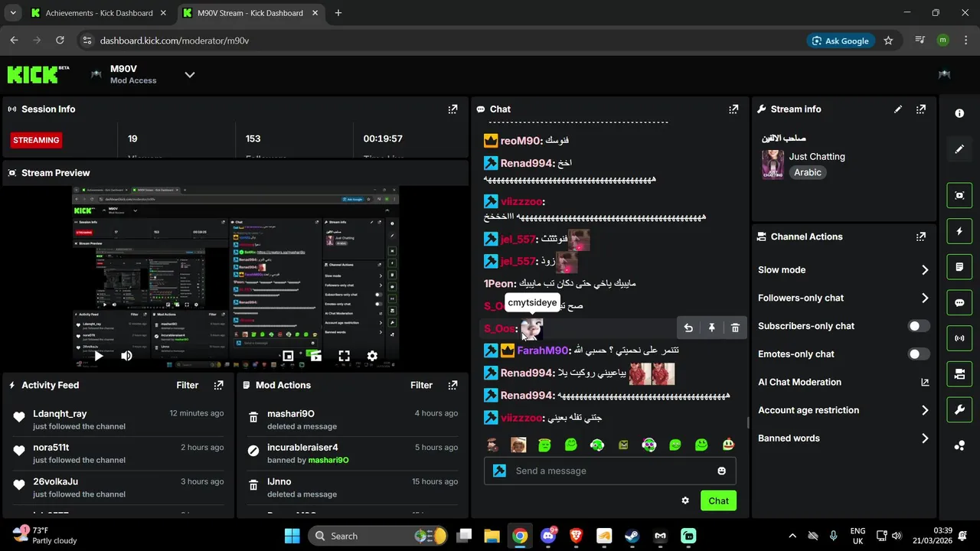The width and height of the screenshot is (980, 551).
Task: Toggle the wrench sidebar icon
Action: click(959, 410)
